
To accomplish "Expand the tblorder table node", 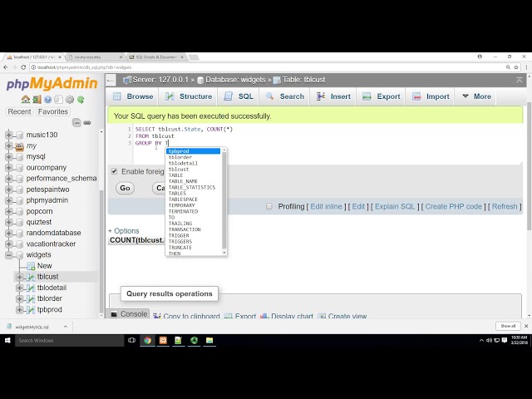I will (x=20, y=298).
